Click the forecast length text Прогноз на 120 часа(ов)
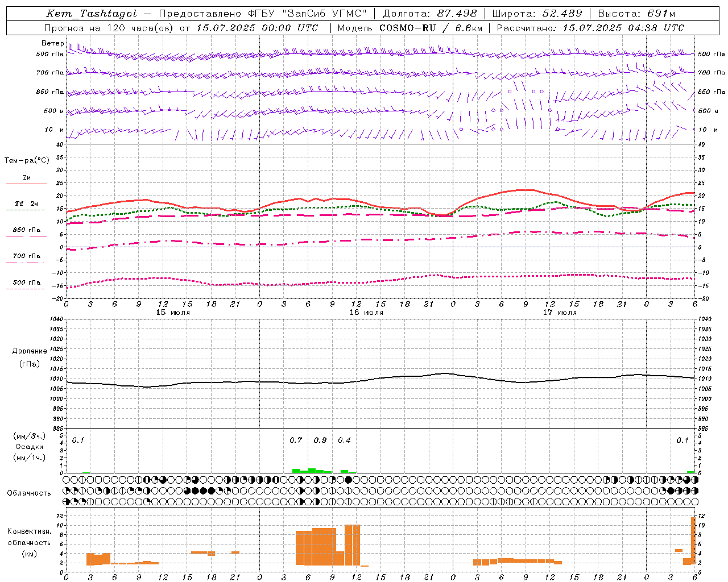Image resolution: width=728 pixels, height=582 pixels. (109, 28)
